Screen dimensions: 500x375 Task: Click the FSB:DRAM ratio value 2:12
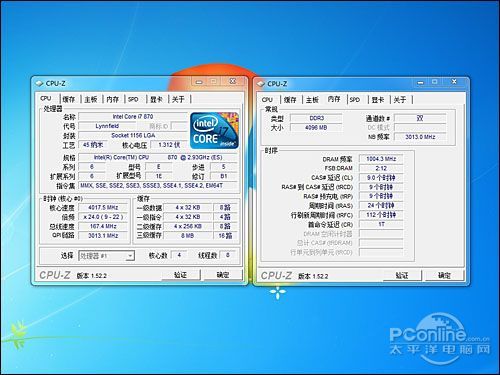(381, 168)
